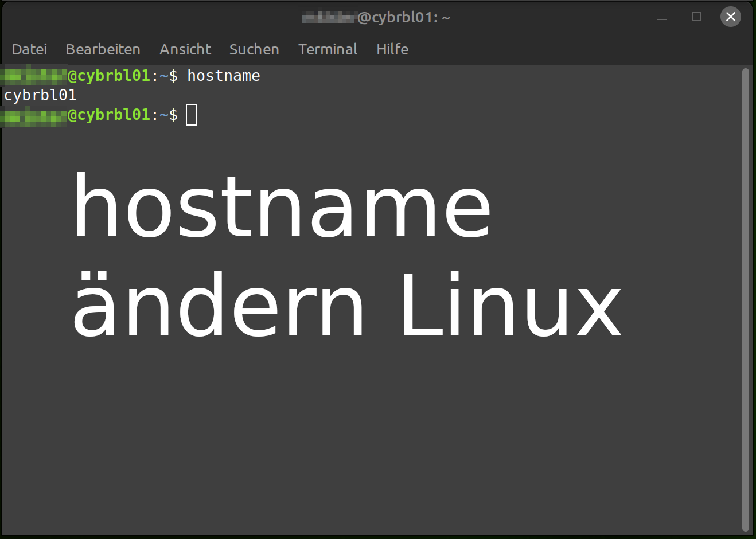The height and width of the screenshot is (539, 756).
Task: Open the Bearbeiten menu
Action: 103,49
